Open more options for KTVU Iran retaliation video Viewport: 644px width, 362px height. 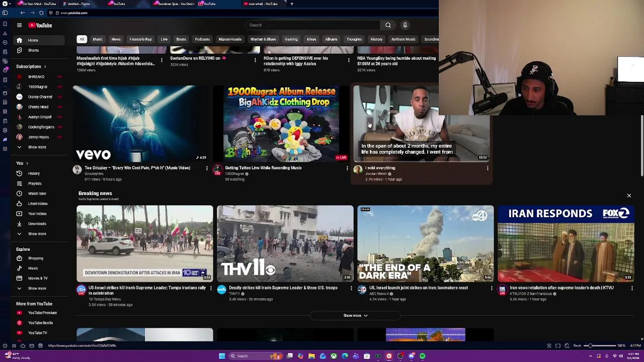[632, 289]
